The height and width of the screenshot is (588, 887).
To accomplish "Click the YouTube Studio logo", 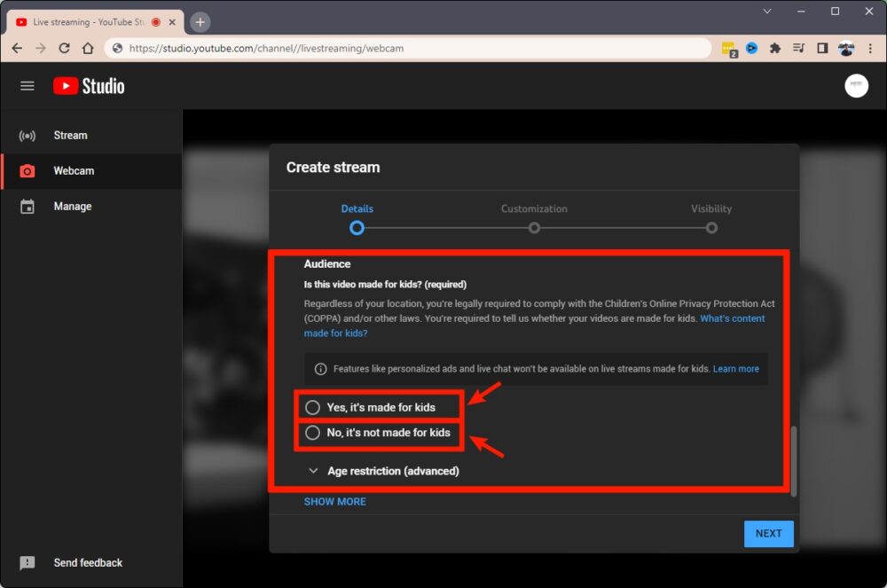I will [x=89, y=86].
